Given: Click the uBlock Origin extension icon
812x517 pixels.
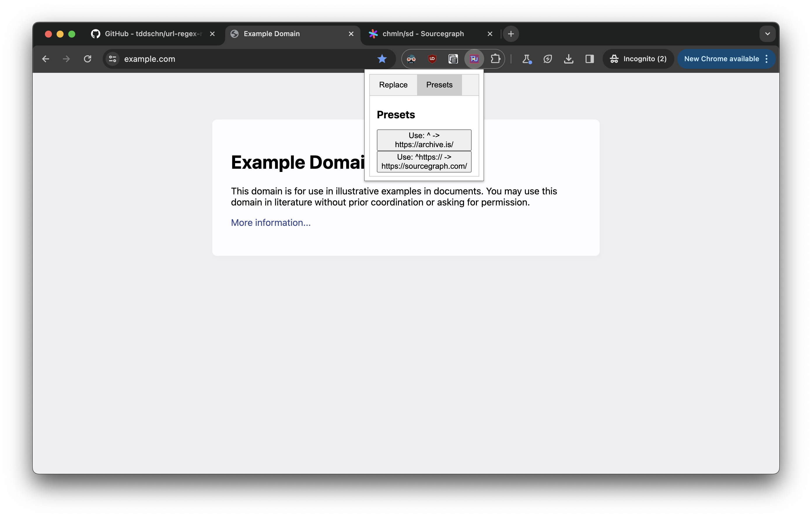Looking at the screenshot, I should 432,59.
